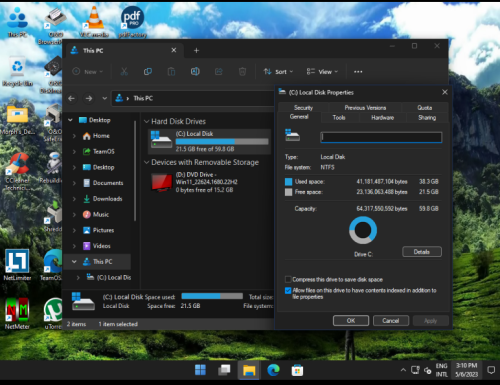The height and width of the screenshot is (385, 500).
Task: Select Pictures in navigation tree
Action: coord(98,230)
